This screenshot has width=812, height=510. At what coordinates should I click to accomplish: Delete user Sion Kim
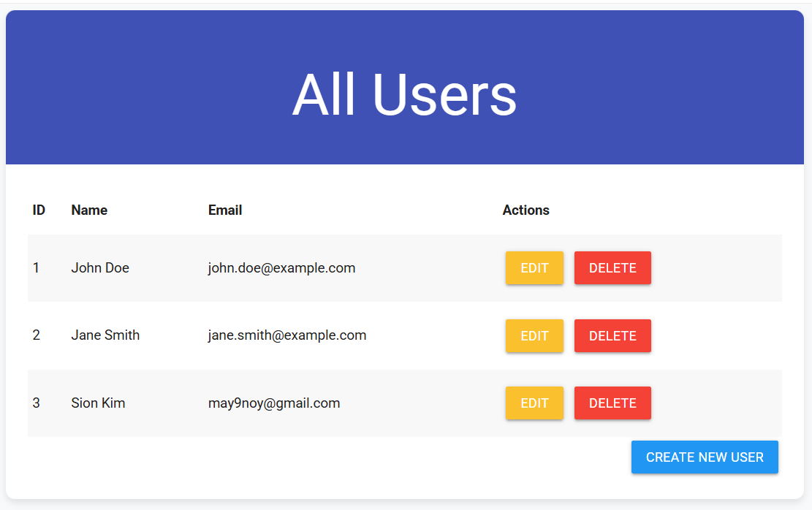point(612,403)
